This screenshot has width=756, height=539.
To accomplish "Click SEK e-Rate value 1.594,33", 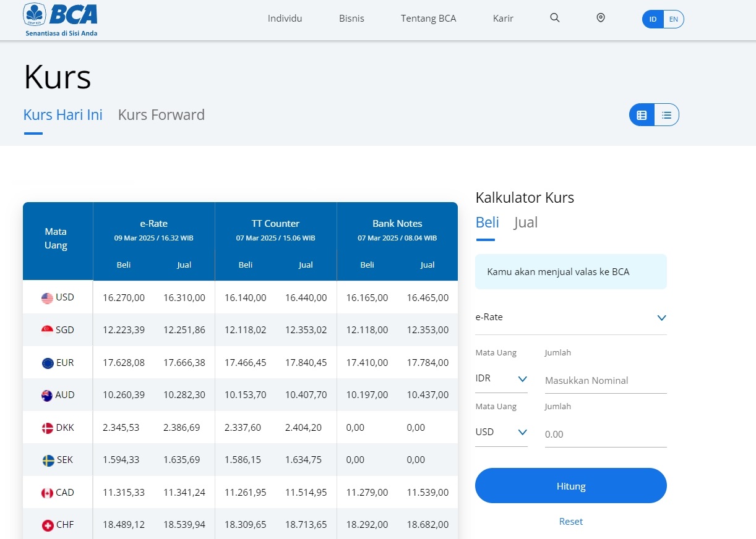I will tap(121, 460).
